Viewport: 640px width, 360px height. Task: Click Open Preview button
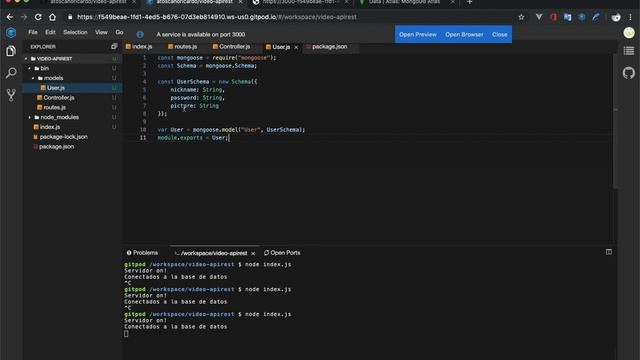click(418, 35)
